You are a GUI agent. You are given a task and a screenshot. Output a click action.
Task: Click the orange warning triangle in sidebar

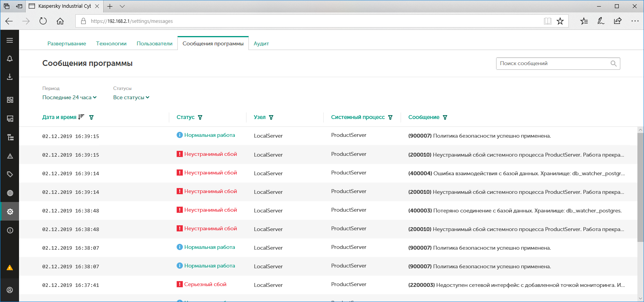10,268
